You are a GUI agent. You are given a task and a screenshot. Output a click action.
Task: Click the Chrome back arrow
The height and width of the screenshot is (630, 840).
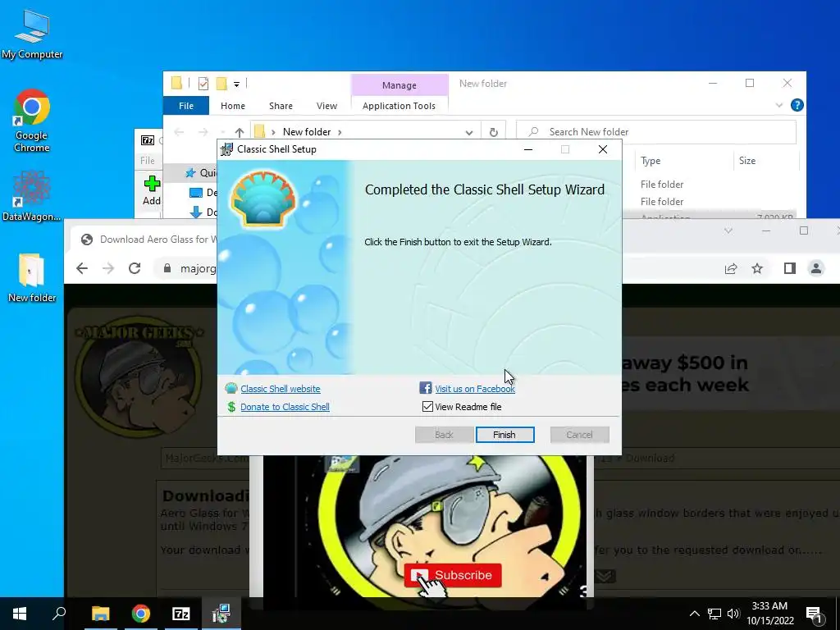point(82,268)
